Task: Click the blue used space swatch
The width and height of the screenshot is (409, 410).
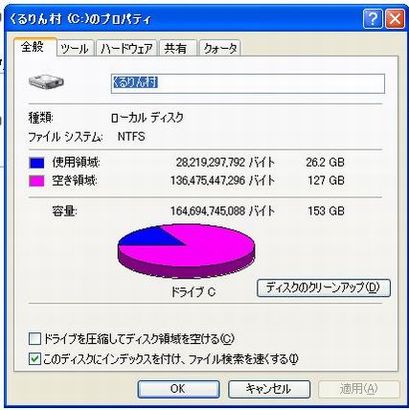Action: pos(36,163)
